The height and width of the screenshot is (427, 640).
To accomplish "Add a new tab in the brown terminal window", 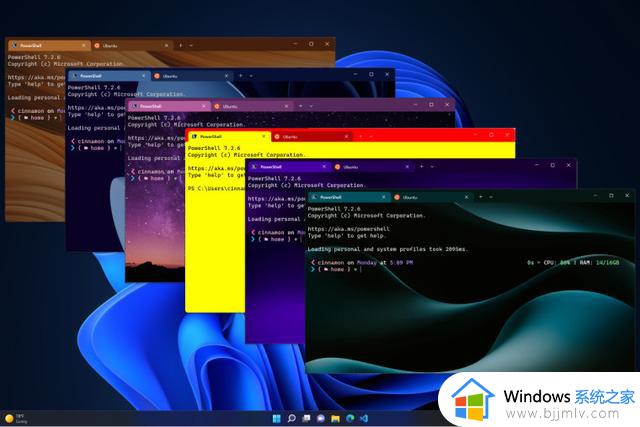I will 181,45.
